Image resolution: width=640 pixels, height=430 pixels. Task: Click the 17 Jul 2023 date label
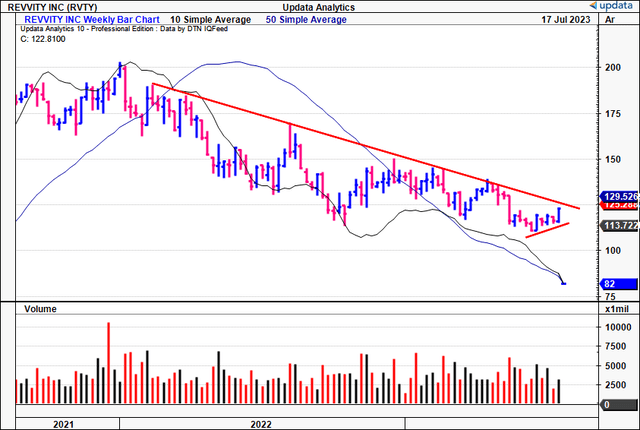pos(566,20)
